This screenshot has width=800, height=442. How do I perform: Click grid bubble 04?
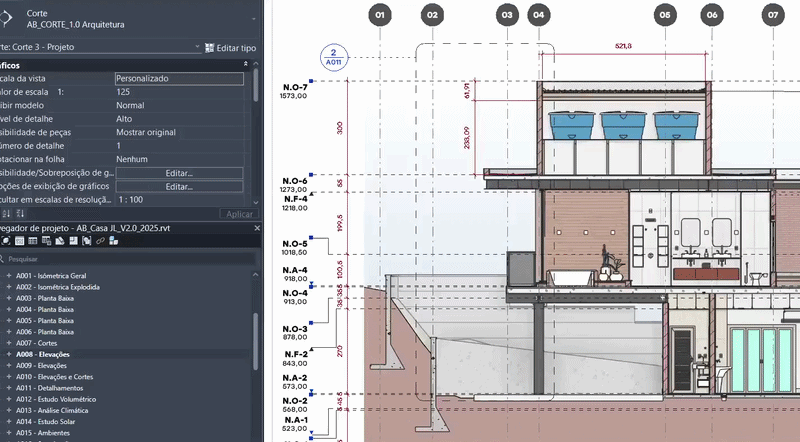(539, 15)
